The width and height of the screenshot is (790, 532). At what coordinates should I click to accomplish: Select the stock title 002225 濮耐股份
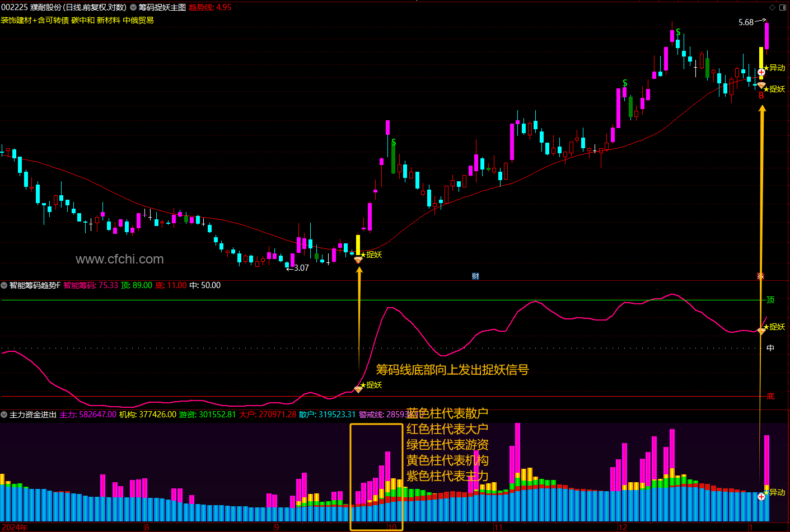click(31, 7)
